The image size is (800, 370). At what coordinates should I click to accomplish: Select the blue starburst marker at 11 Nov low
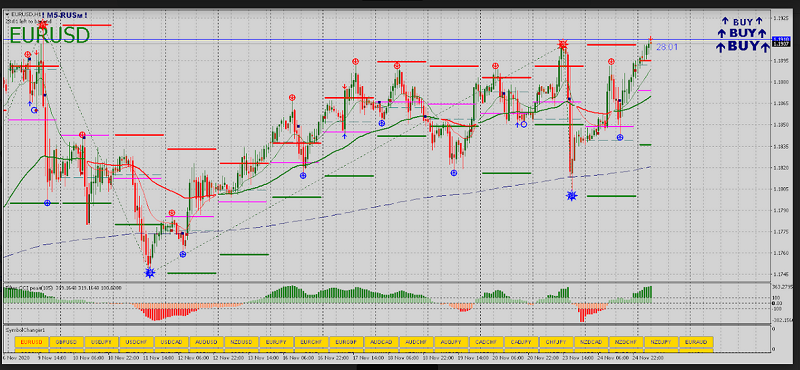pos(149,273)
